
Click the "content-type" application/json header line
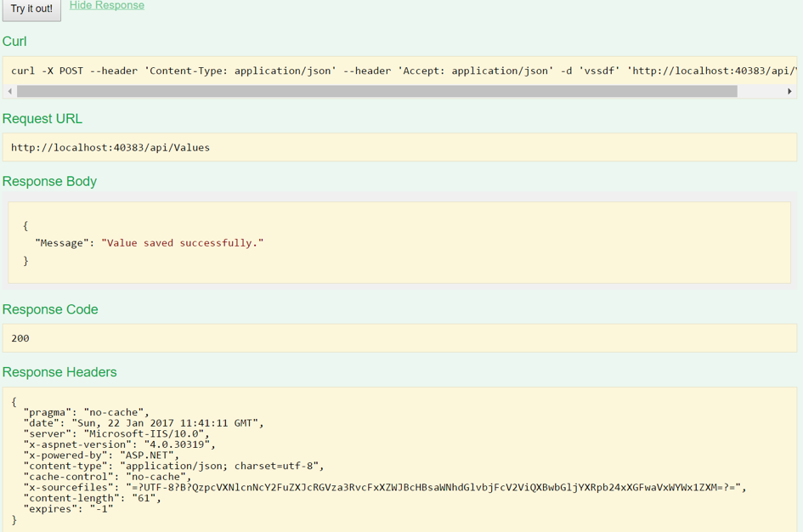(x=174, y=466)
